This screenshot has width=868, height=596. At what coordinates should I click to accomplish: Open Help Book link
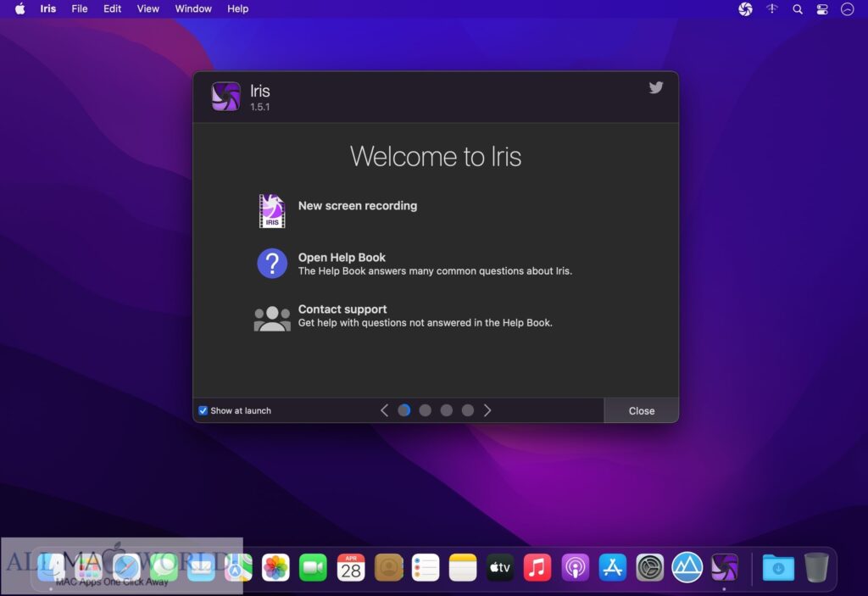pyautogui.click(x=342, y=258)
